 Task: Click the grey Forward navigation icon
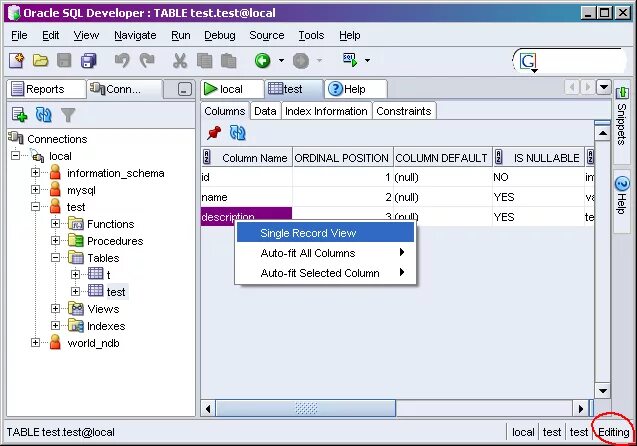tap(301, 61)
